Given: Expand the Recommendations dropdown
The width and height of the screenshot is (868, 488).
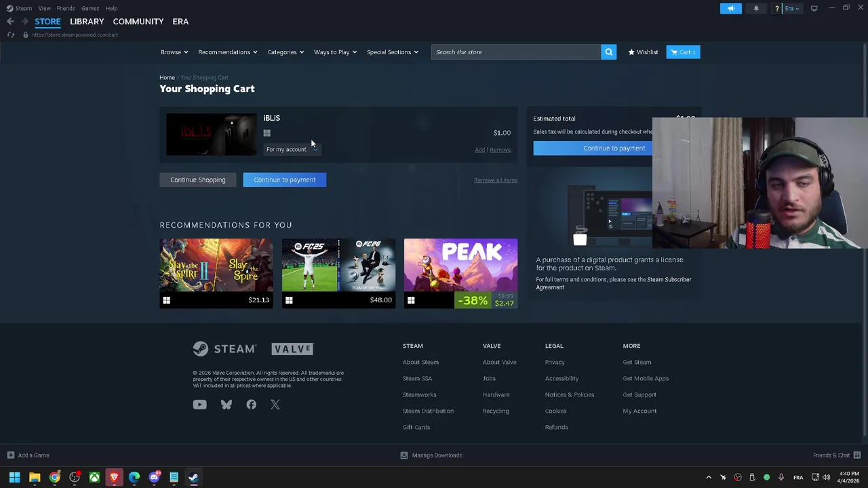Looking at the screenshot, I should tap(228, 52).
